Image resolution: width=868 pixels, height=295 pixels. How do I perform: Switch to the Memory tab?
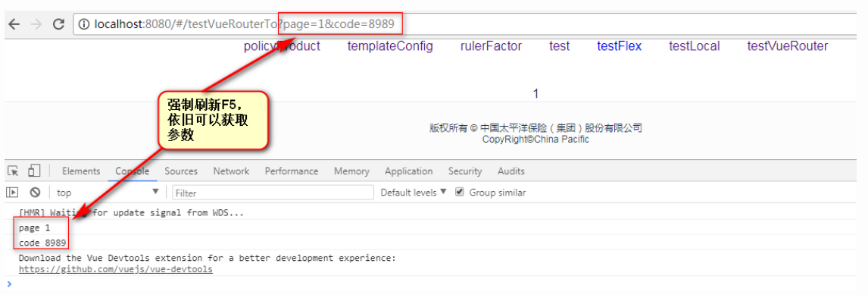point(351,171)
